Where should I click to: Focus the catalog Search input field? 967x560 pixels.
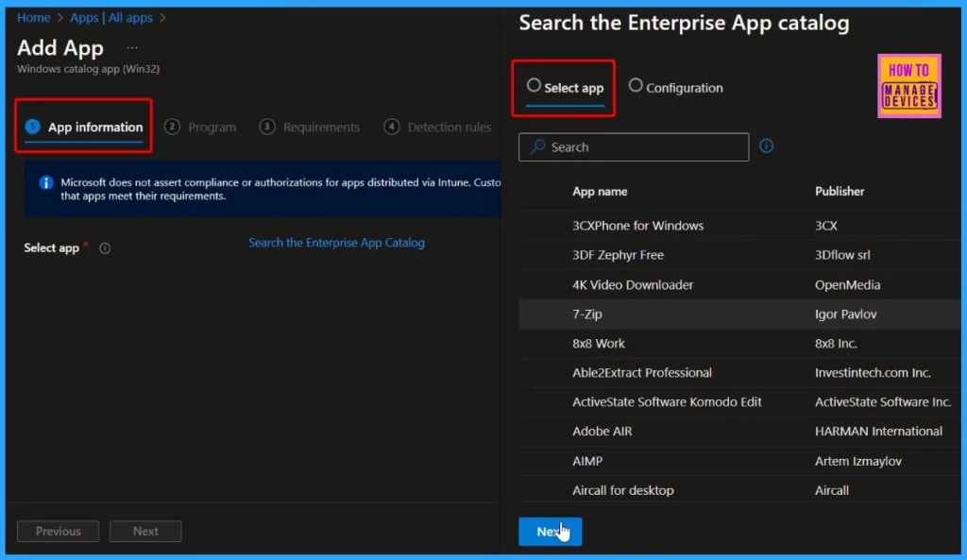click(634, 146)
